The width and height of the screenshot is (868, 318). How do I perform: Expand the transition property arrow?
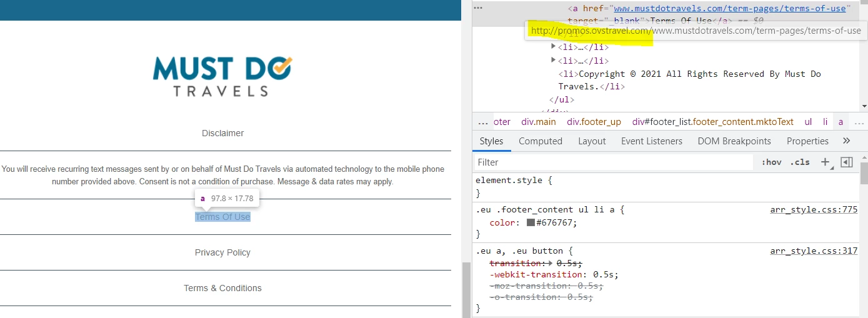click(x=550, y=263)
